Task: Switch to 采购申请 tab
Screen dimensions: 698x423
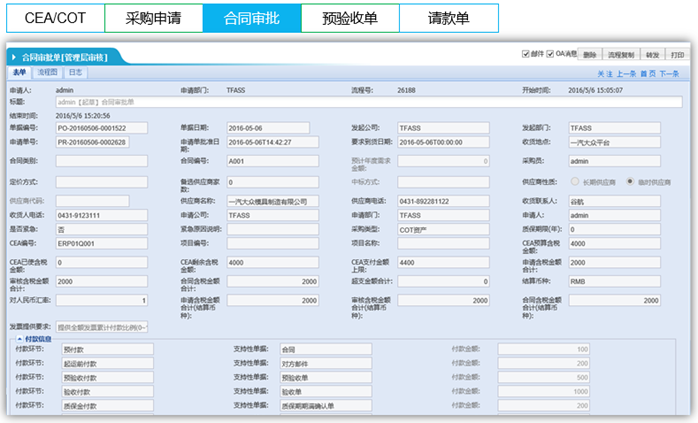Action: click(154, 18)
